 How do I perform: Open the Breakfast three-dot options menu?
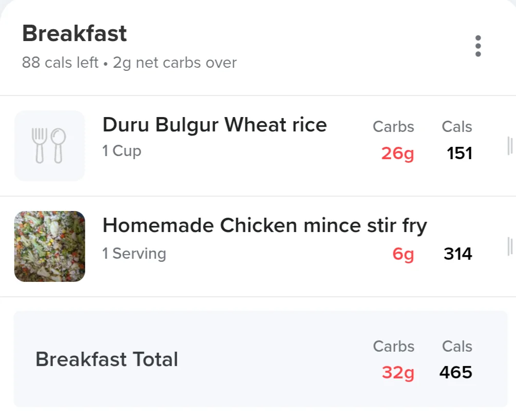[478, 46]
